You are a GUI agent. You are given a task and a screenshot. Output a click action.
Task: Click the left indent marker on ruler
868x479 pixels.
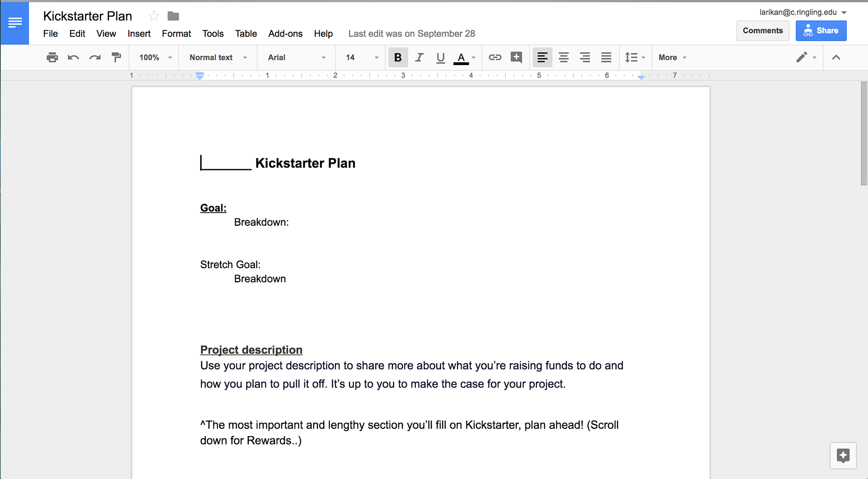click(x=200, y=76)
